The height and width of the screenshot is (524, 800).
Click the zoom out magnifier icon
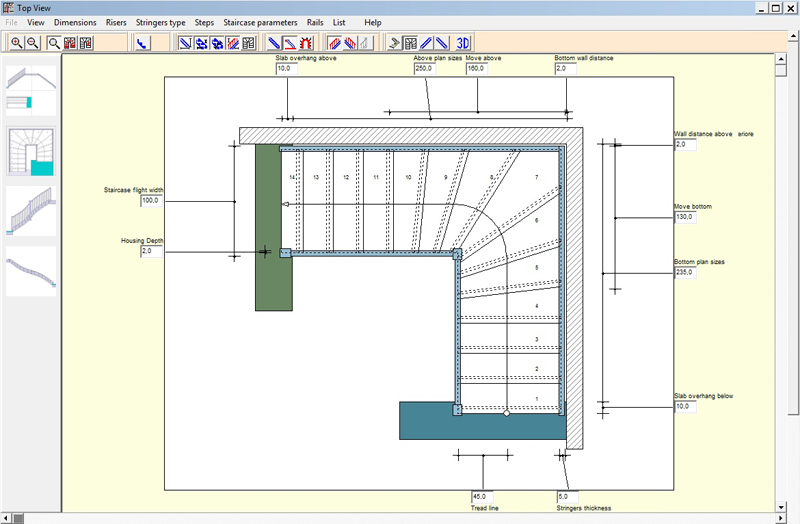tap(33, 43)
